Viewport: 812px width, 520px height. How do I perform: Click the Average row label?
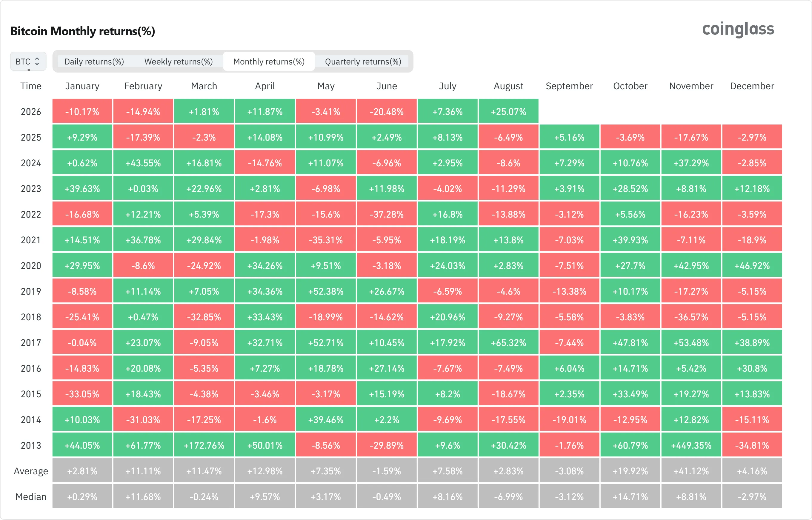(31, 471)
